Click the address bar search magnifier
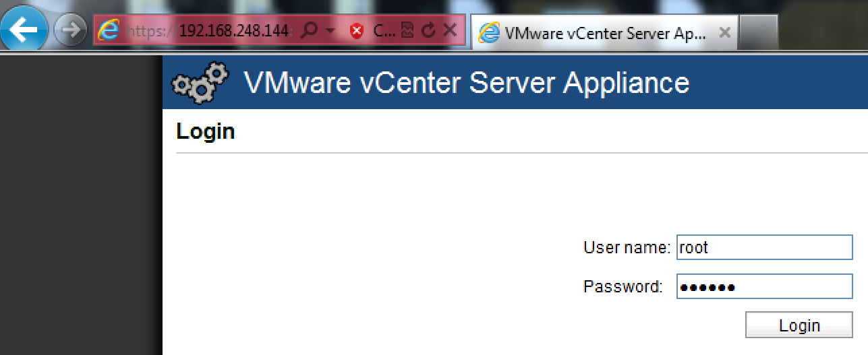This screenshot has width=868, height=355. (308, 30)
